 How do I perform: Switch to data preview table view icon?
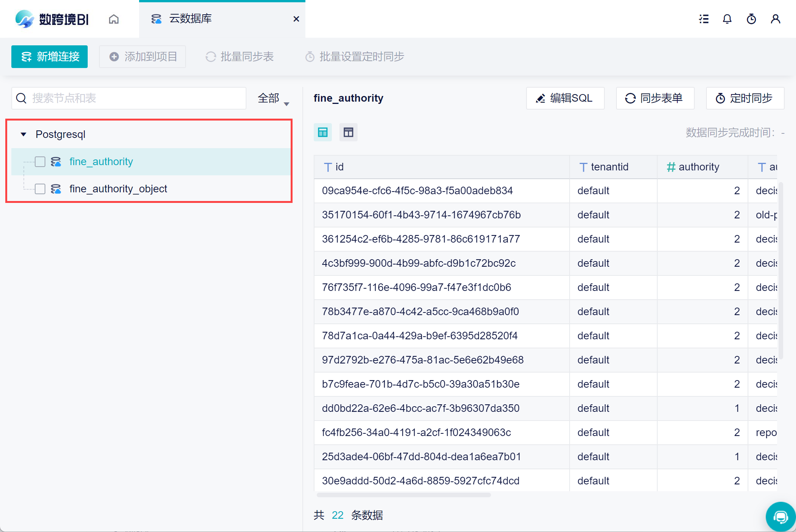tap(323, 132)
